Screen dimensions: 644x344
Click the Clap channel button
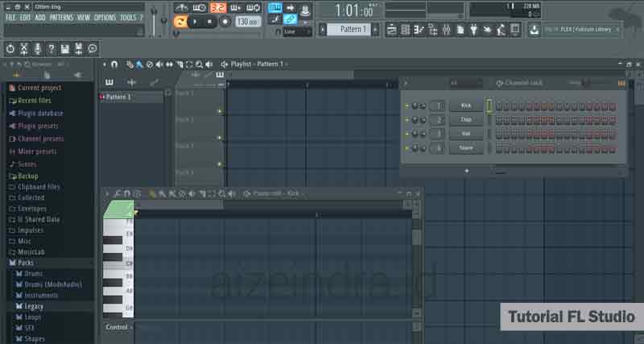coord(466,119)
